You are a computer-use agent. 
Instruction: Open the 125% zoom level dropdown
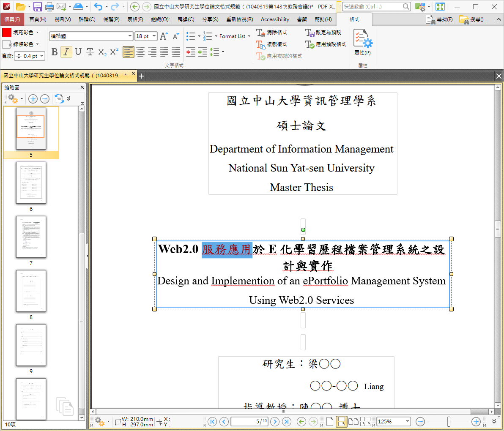click(x=407, y=421)
